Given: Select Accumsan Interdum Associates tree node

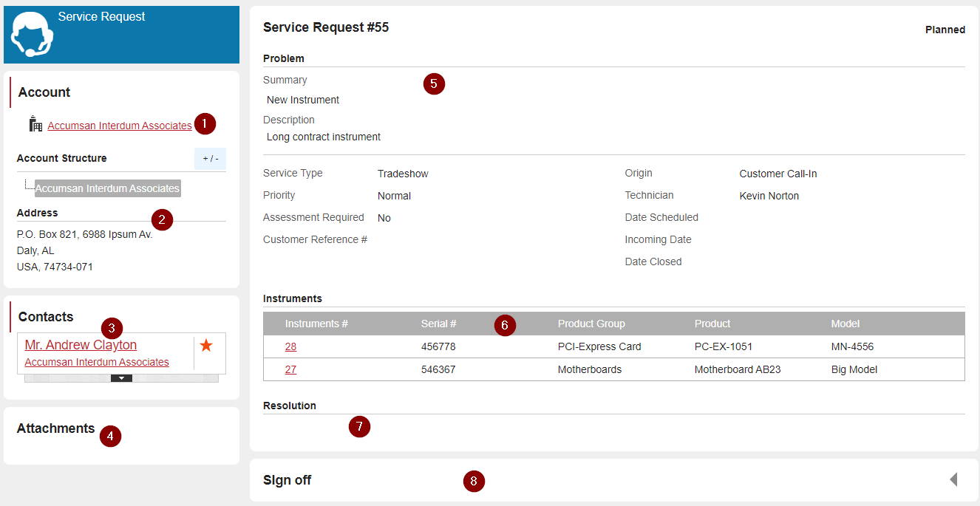Looking at the screenshot, I should pos(107,188).
